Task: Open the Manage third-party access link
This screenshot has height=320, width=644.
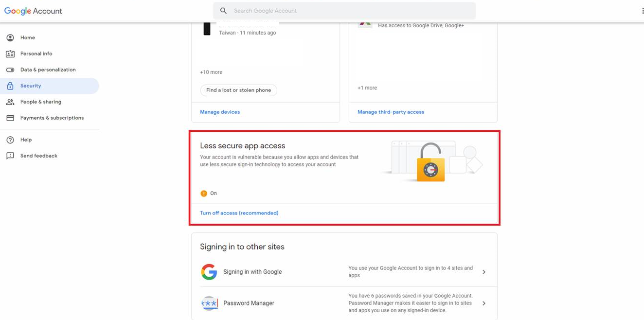Action: [x=391, y=112]
